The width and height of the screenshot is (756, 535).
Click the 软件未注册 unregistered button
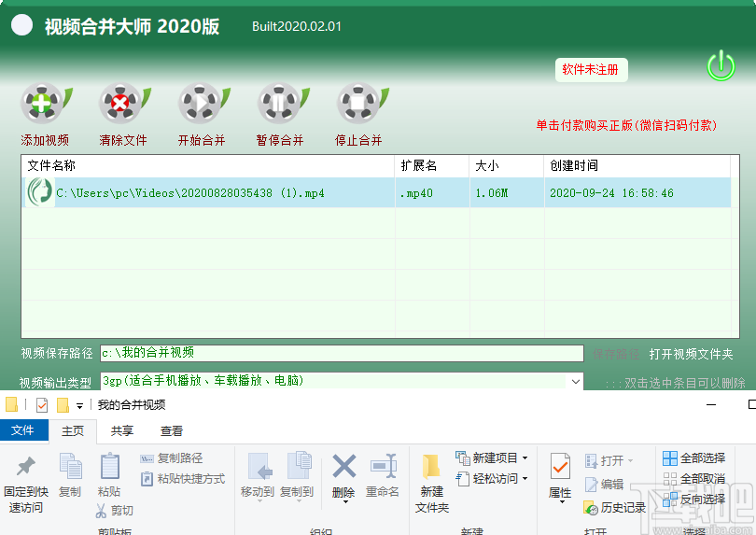coord(591,70)
